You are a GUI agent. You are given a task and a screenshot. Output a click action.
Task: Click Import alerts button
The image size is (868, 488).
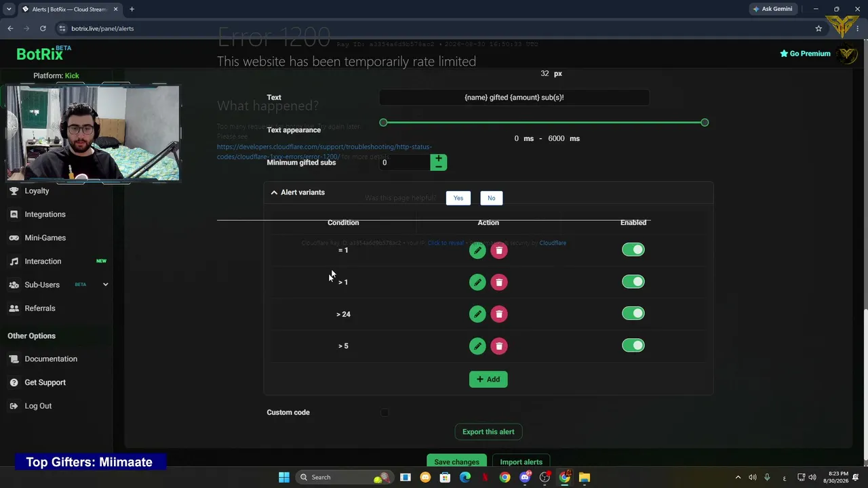tap(521, 462)
